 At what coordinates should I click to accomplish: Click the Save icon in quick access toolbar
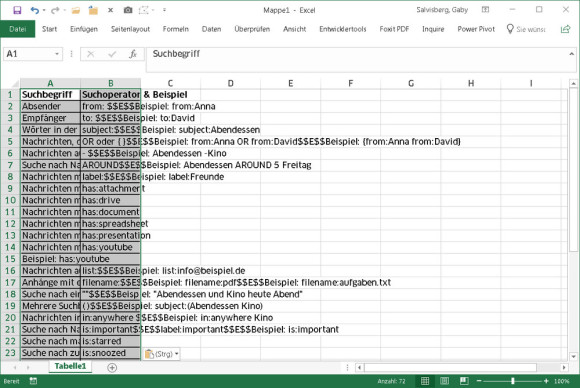pos(17,10)
